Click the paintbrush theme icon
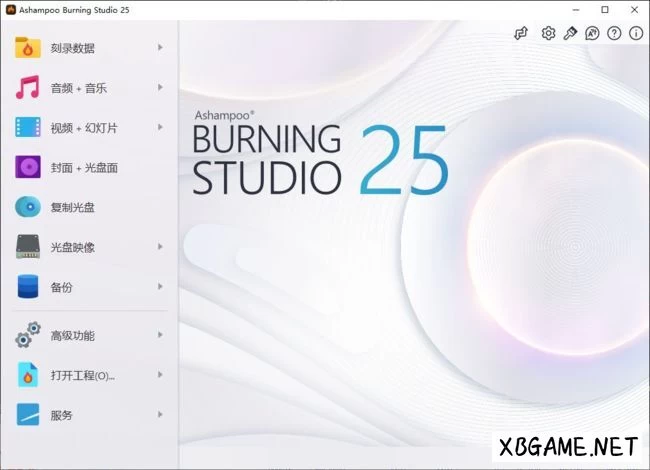Image resolution: width=650 pixels, height=470 pixels. pyautogui.click(x=570, y=33)
